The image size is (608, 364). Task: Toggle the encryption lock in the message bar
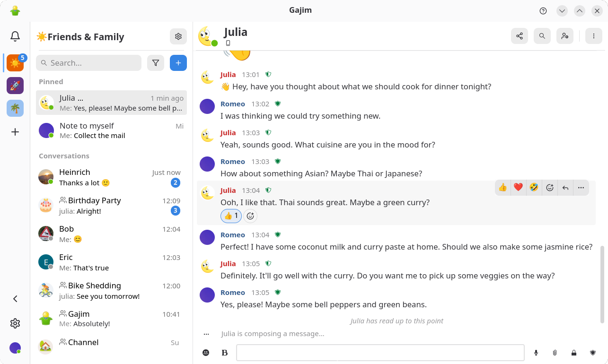574,353
